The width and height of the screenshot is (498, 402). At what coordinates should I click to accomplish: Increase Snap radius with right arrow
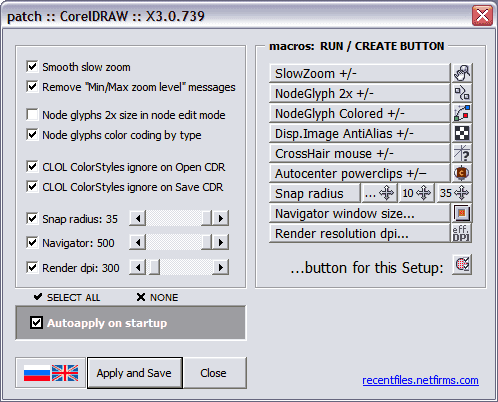pos(221,218)
